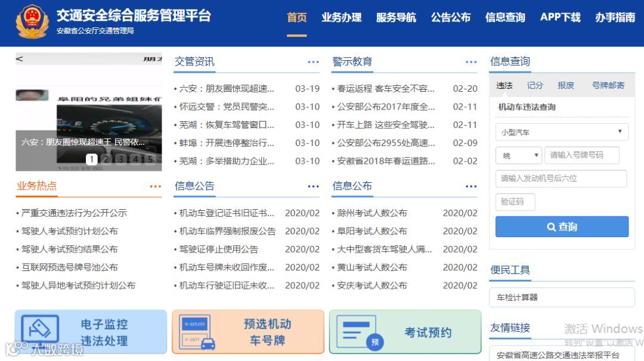Open the 春运返程 客车安全不容 article
The height and width of the screenshot is (361, 644).
[386, 89]
